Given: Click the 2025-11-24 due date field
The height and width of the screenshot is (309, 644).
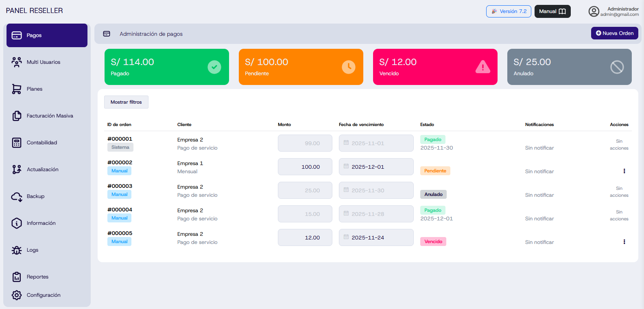Looking at the screenshot, I should (376, 237).
